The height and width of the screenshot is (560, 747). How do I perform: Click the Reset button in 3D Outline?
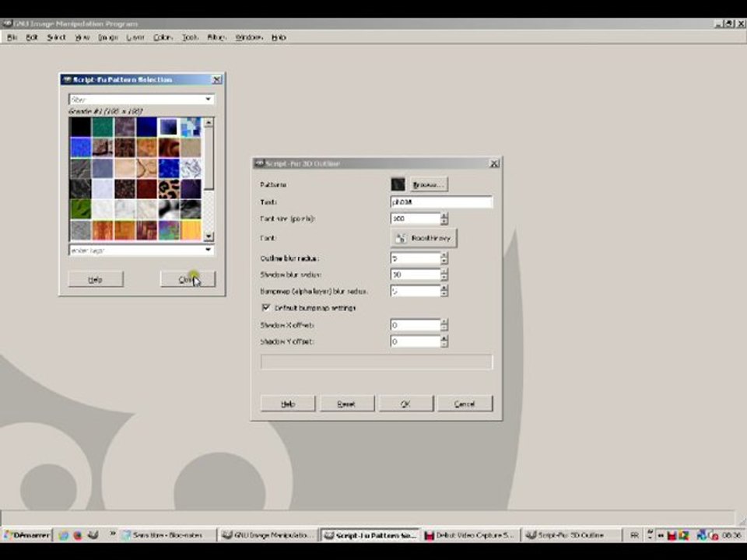346,404
